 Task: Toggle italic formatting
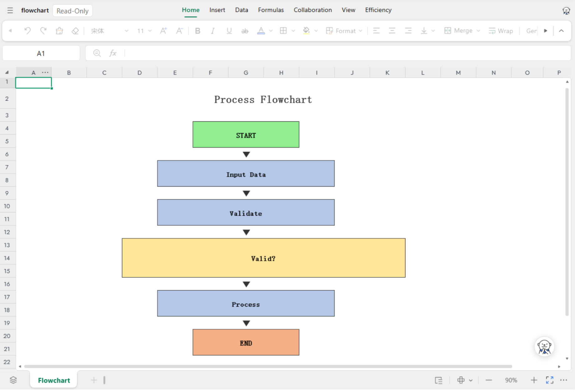213,31
